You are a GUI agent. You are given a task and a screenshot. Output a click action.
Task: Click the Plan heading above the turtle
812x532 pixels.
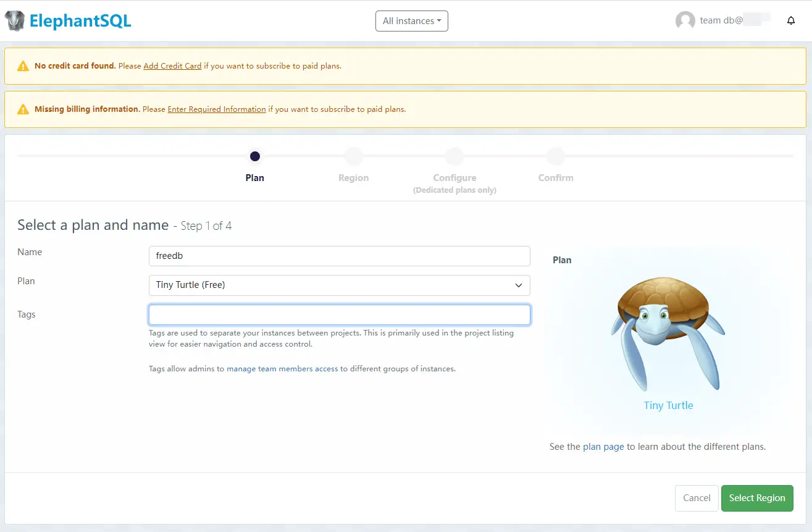coord(562,260)
